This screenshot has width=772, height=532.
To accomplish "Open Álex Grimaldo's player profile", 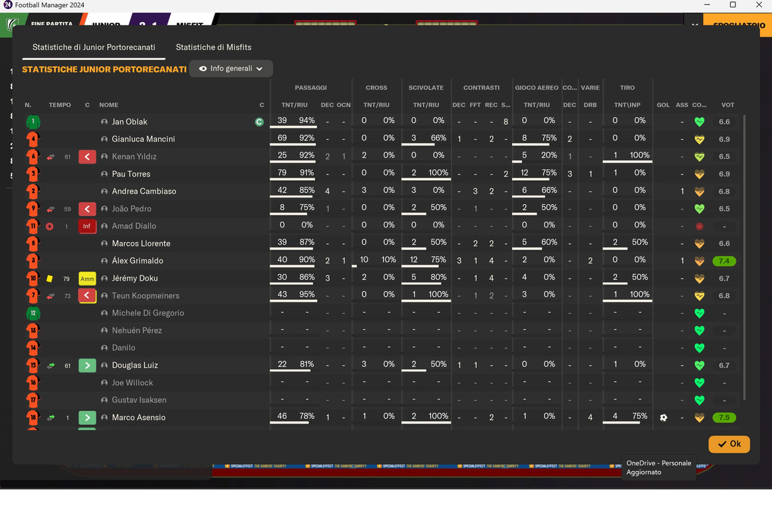I will coord(138,261).
